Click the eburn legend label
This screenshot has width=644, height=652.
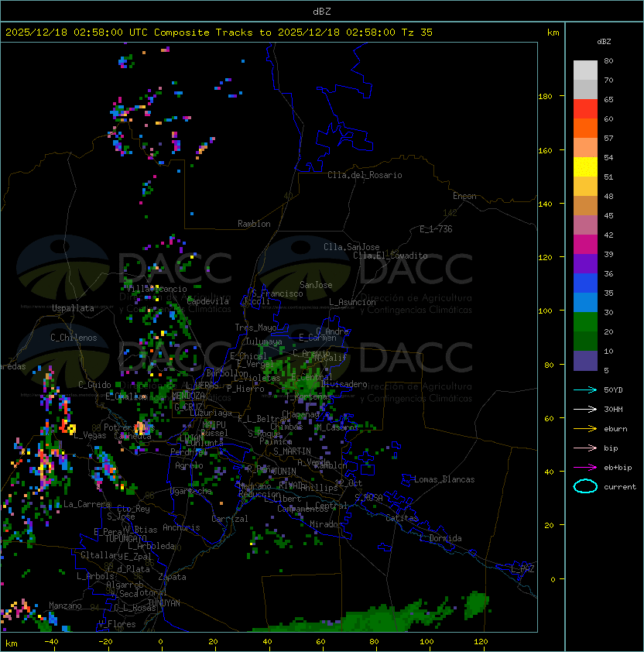(615, 429)
